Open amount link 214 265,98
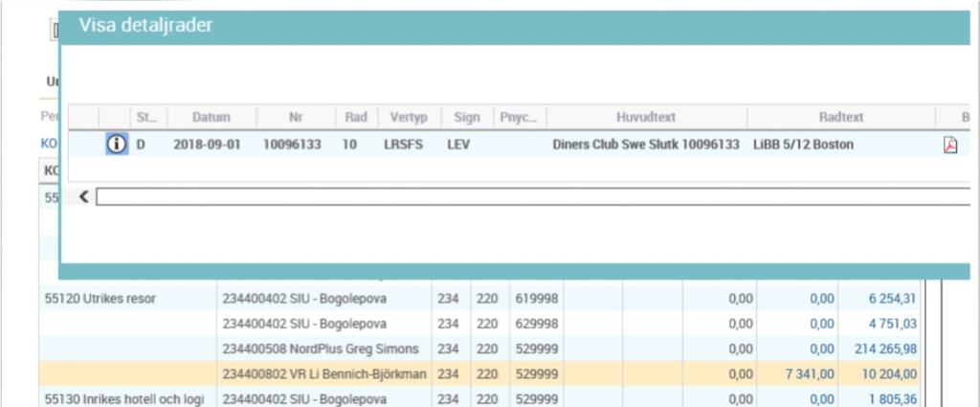The height and width of the screenshot is (407, 980). pos(885,349)
